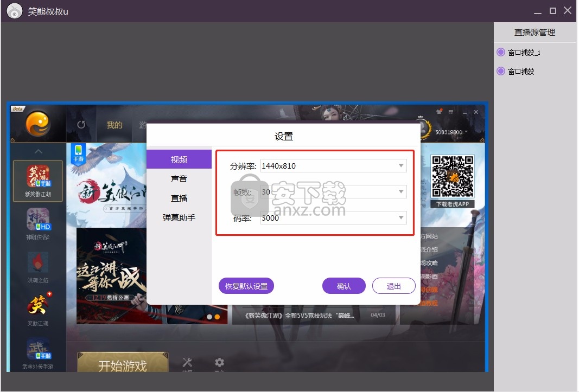Image resolution: width=579 pixels, height=392 pixels.
Task: Click the 退出 button
Action: [393, 286]
